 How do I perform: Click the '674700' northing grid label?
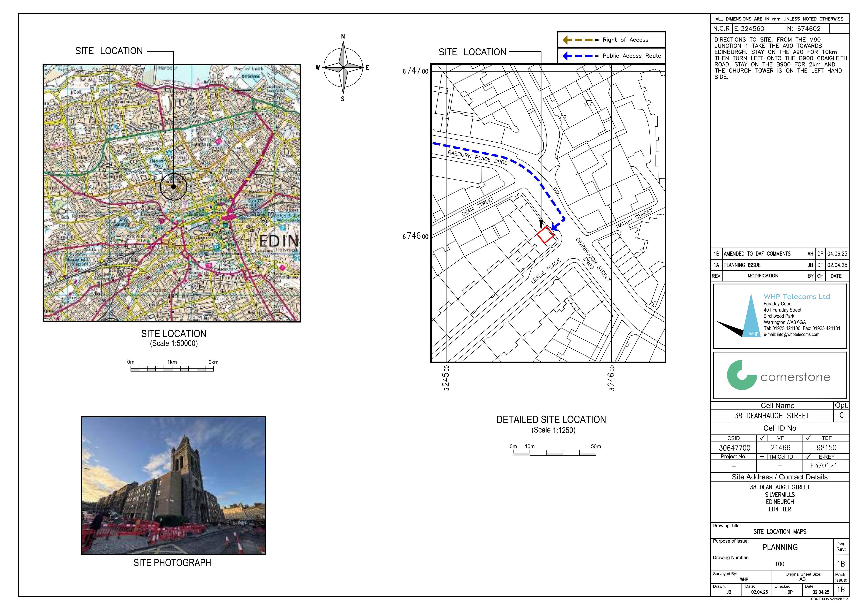pyautogui.click(x=415, y=71)
